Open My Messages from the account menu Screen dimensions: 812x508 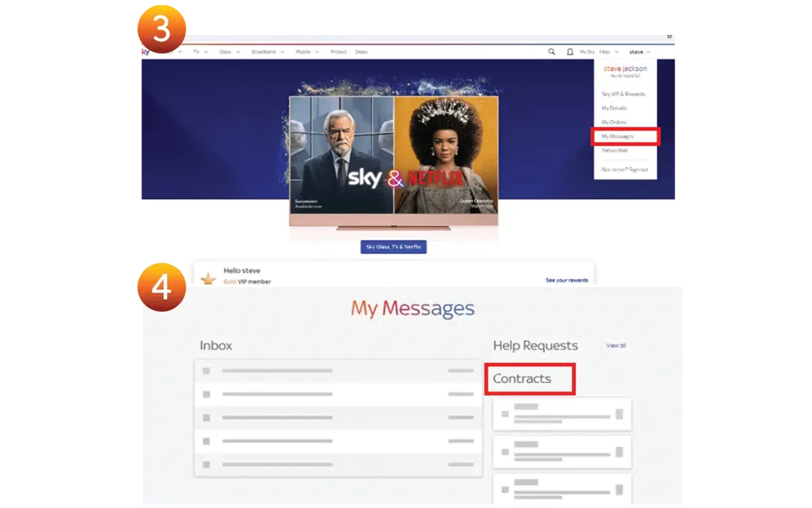[x=617, y=136]
